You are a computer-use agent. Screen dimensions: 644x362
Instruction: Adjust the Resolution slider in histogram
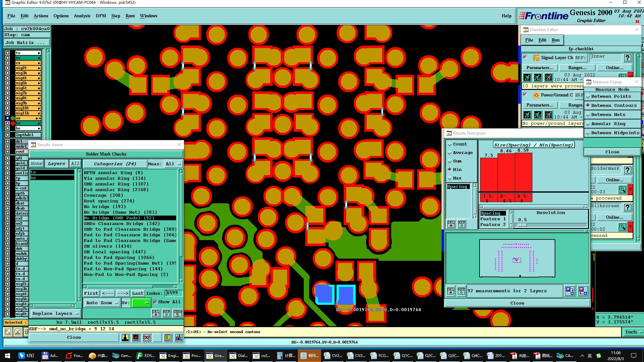click(522, 225)
